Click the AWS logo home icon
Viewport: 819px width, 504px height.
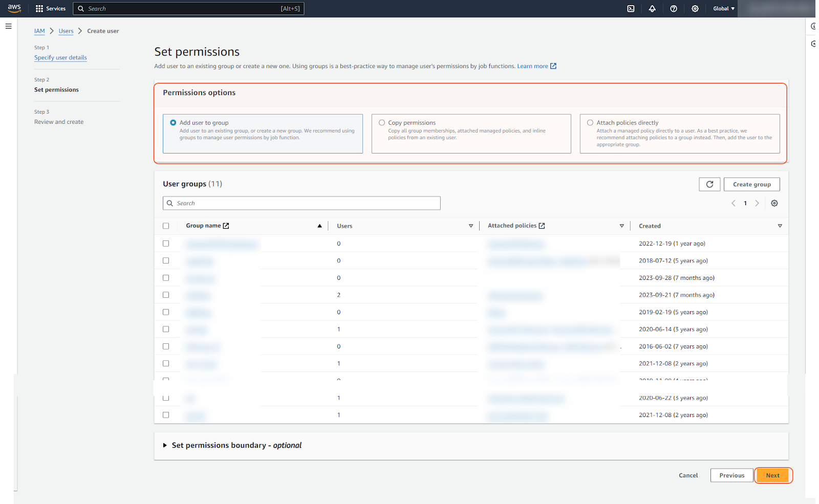(14, 8)
